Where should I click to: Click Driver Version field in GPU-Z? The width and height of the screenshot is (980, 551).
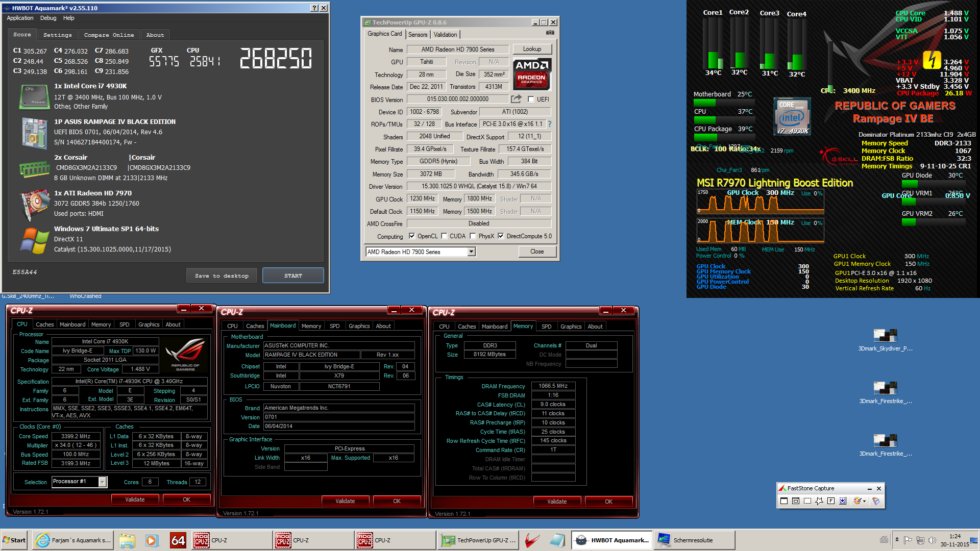point(479,186)
